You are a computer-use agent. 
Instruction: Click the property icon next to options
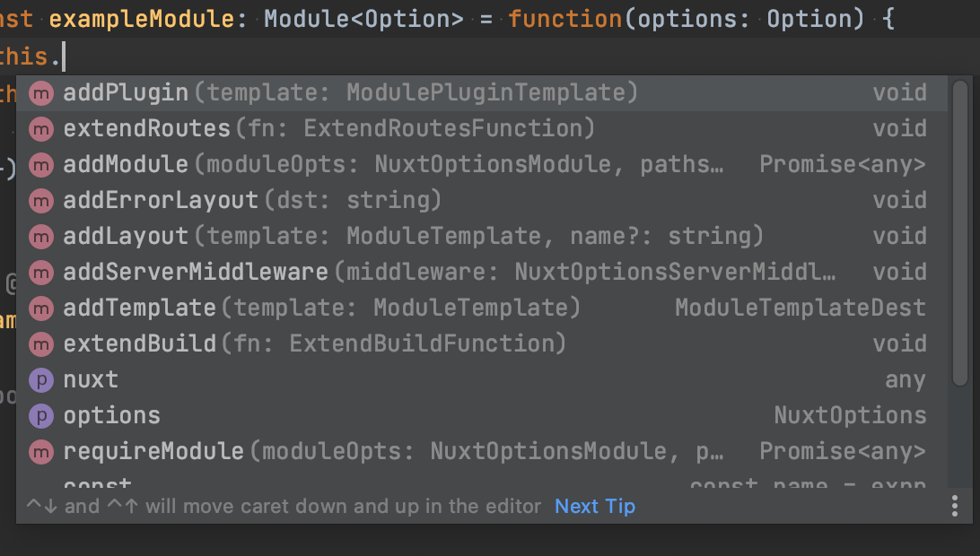pyautogui.click(x=41, y=416)
